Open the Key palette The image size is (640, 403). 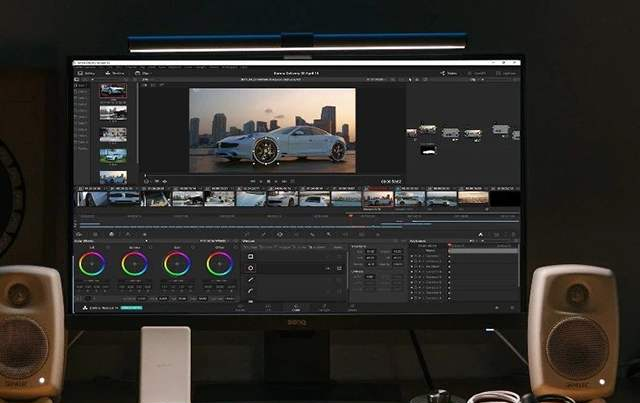pyautogui.click(x=329, y=234)
